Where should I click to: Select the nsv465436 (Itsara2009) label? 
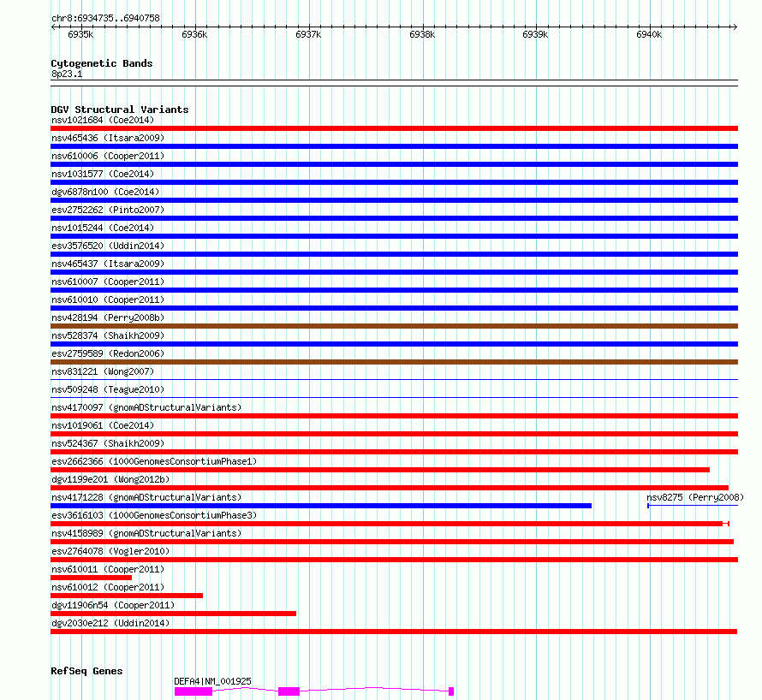(x=108, y=138)
